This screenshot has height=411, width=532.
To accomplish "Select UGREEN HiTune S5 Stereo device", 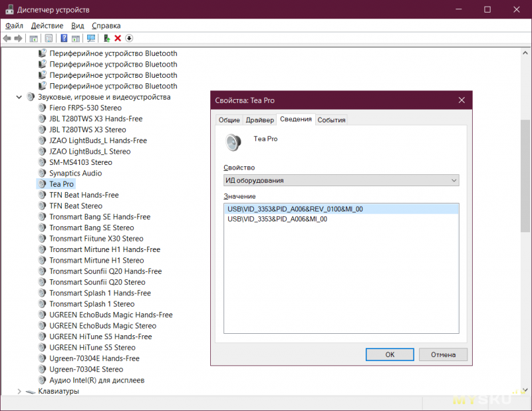I will (92, 347).
